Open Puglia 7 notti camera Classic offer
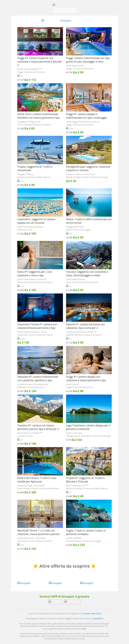Viewport: 129px width, 644px height. 86,532
